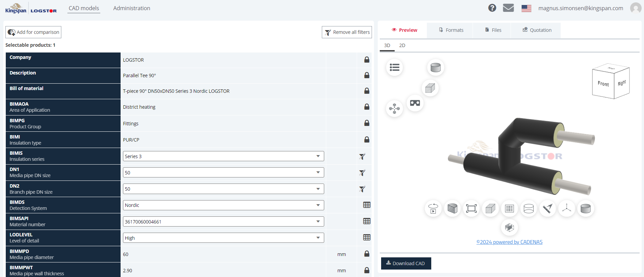Open the help question mark icon
This screenshot has width=644, height=277.
[492, 8]
